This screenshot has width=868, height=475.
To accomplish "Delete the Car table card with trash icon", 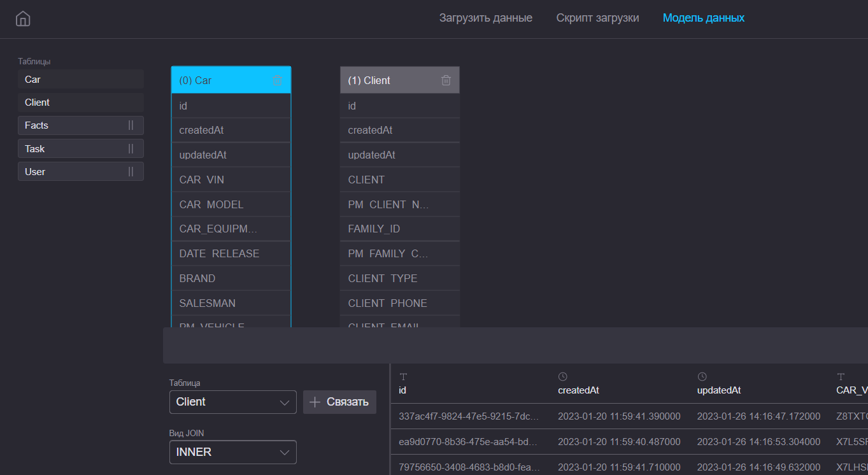I will [x=277, y=80].
